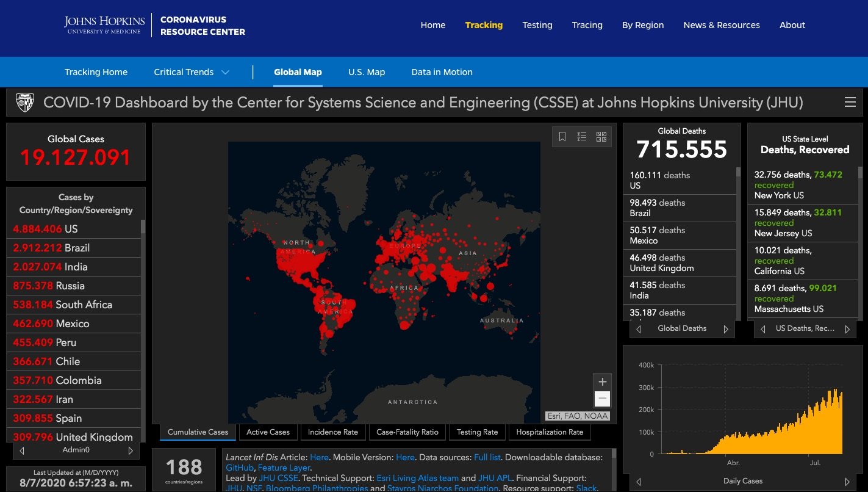Click right arrow beside Admin0

tap(131, 451)
